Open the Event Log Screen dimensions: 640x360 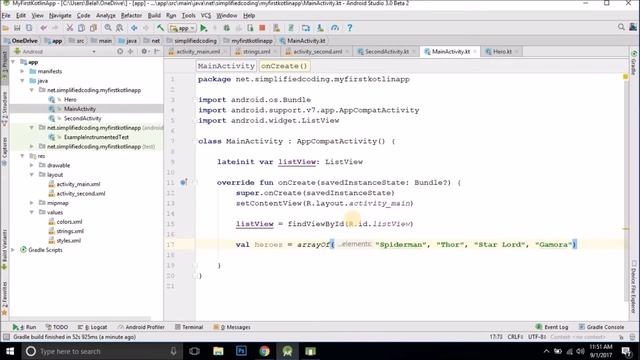pos(552,327)
